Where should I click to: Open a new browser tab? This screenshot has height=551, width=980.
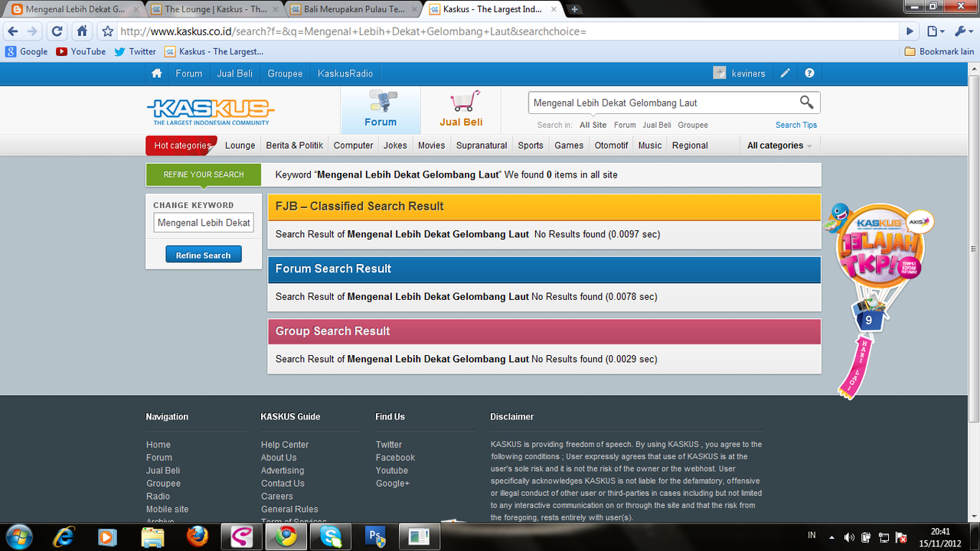(574, 9)
